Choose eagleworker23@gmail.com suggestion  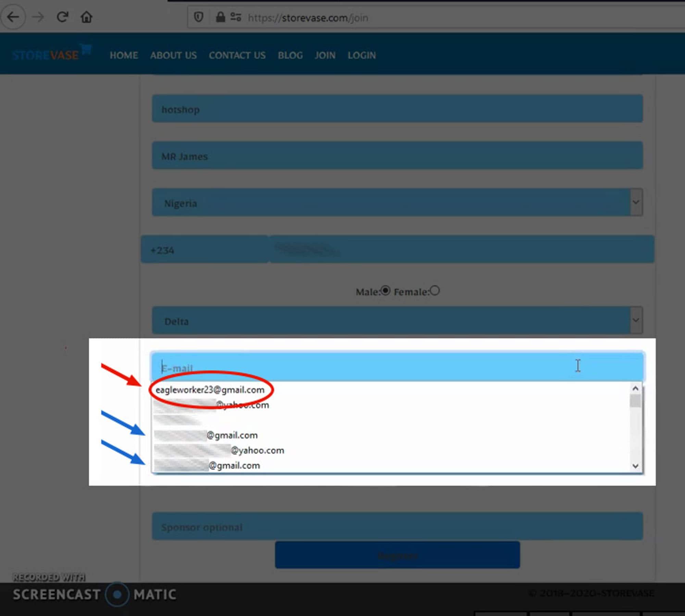pyautogui.click(x=210, y=390)
